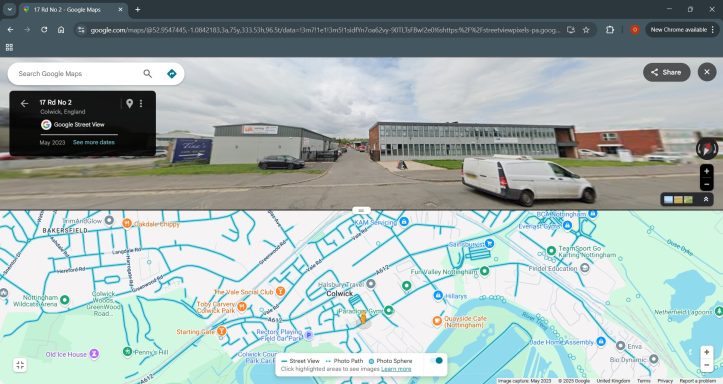Screen dimensions: 723x384
Task: Click The Vale Social Club pin
Action: tap(280, 291)
